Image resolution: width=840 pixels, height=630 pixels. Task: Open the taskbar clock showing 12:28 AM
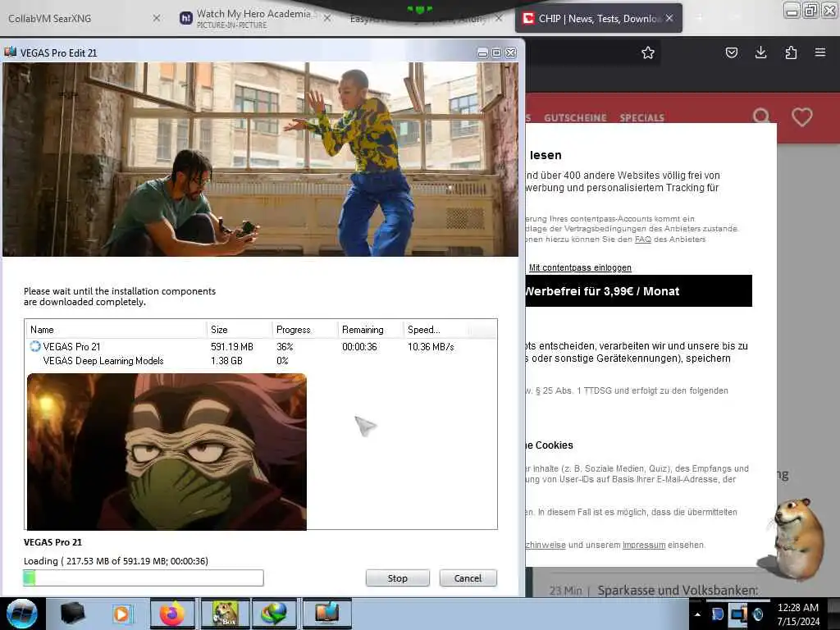point(798,614)
